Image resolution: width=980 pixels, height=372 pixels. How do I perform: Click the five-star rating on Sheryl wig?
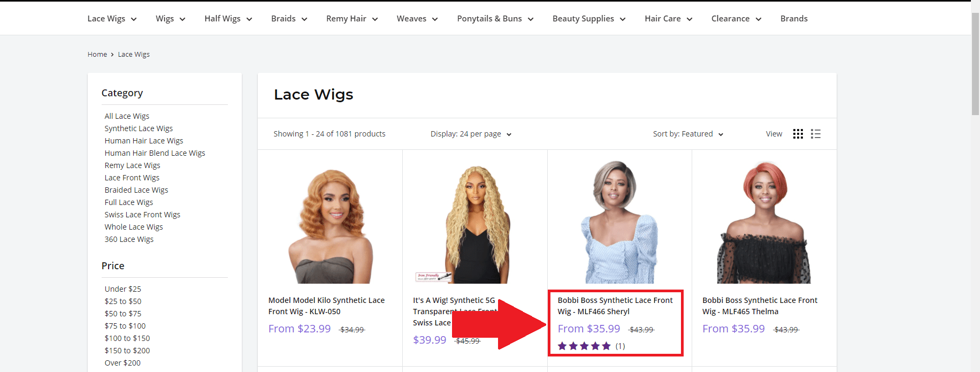click(584, 346)
